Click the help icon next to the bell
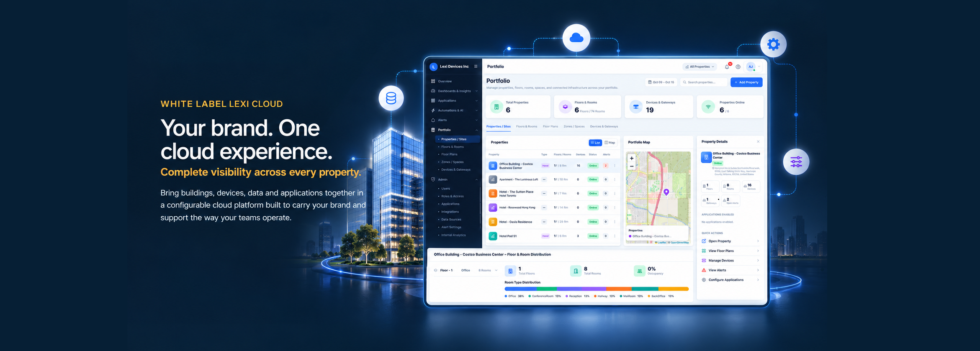 click(738, 67)
